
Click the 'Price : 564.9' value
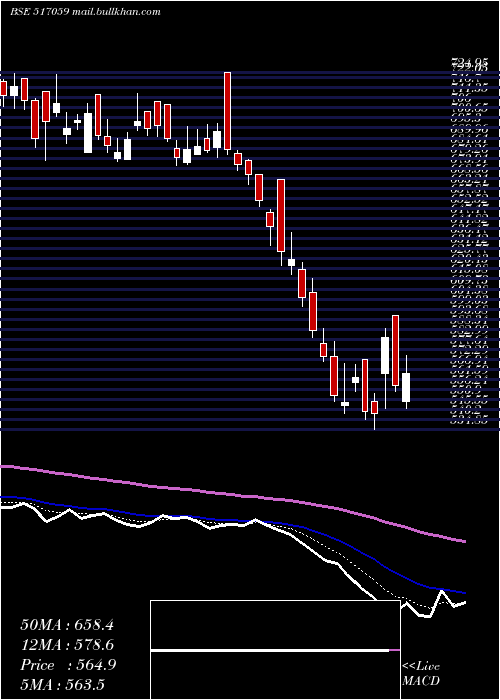click(x=68, y=665)
